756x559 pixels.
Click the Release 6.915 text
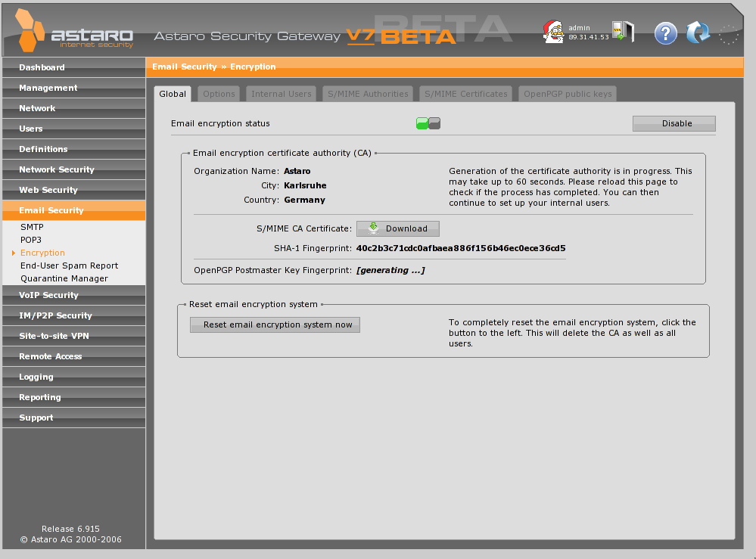70,529
